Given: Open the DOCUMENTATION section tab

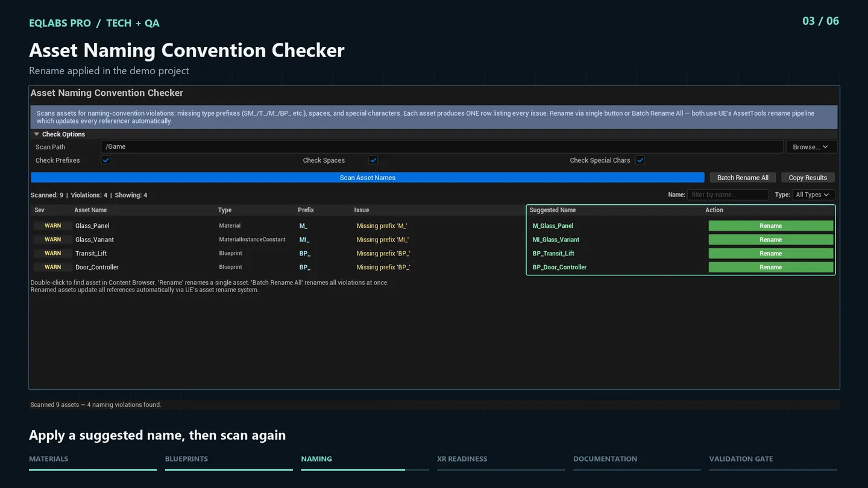Looking at the screenshot, I should point(605,459).
